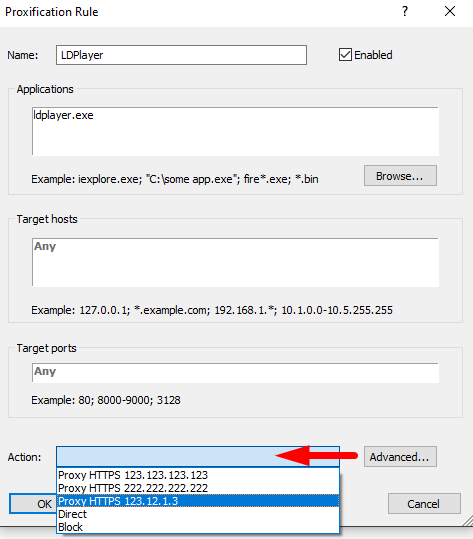Click the Applications box listing ldplayer.exe

click(x=235, y=131)
